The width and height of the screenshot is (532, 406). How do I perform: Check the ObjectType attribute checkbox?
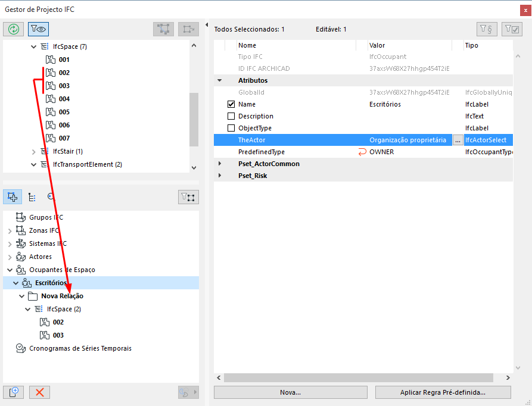[x=231, y=128]
